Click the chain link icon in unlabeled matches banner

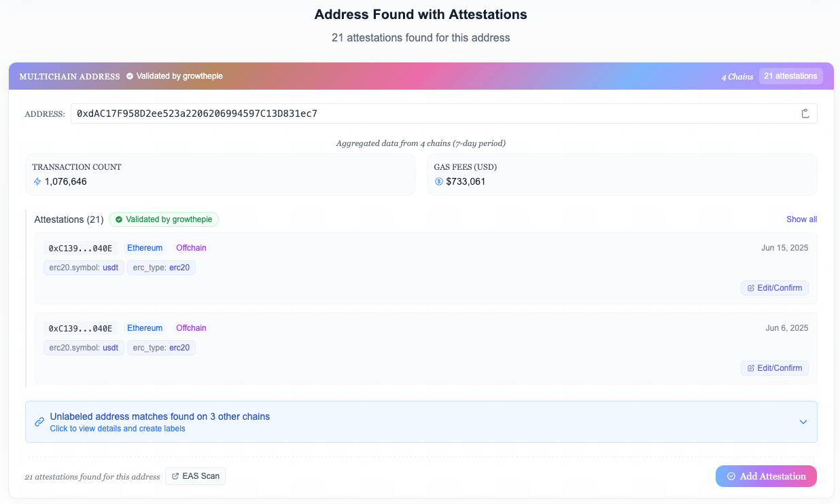point(39,422)
